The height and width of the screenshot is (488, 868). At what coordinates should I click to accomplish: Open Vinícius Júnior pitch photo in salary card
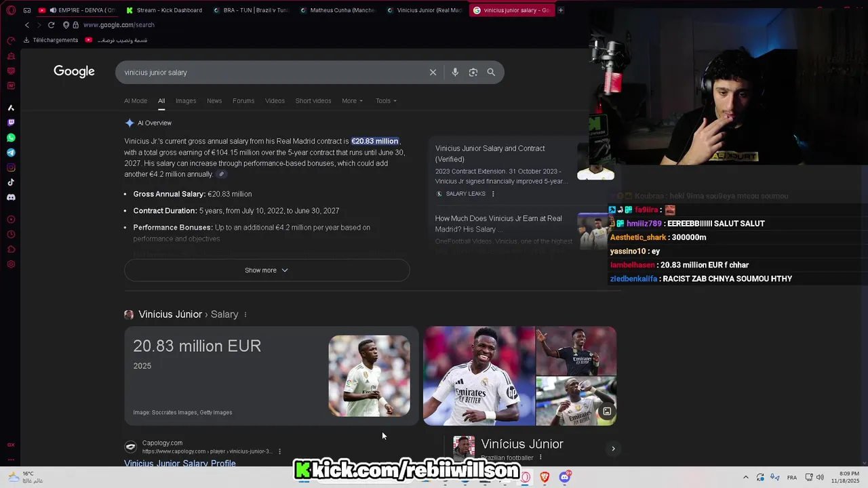(369, 375)
